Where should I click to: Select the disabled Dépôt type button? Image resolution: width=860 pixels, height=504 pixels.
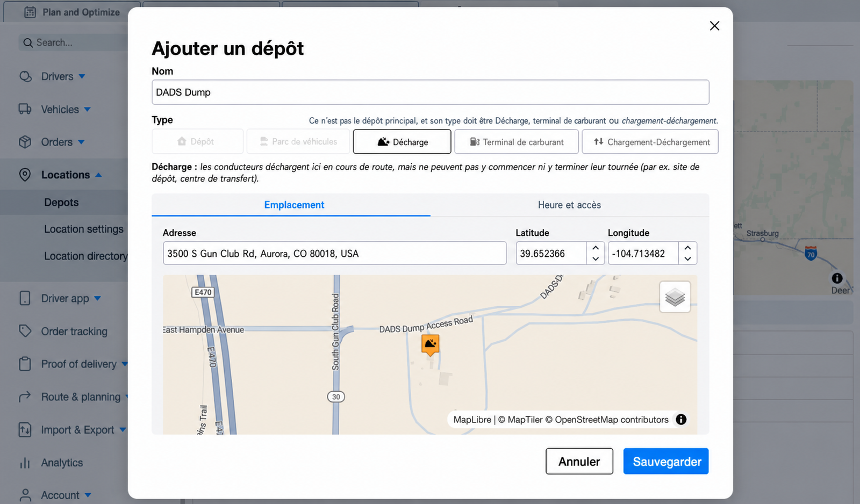[197, 142]
